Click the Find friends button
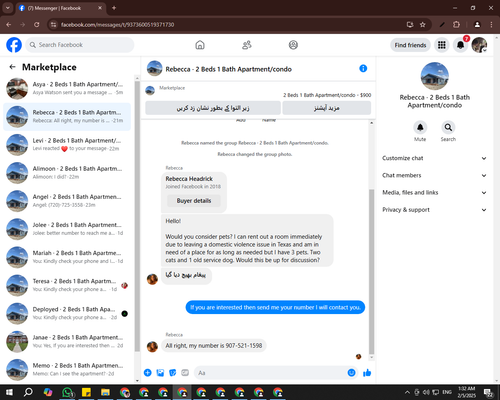Screen dimensions: 500x400 pyautogui.click(x=410, y=45)
